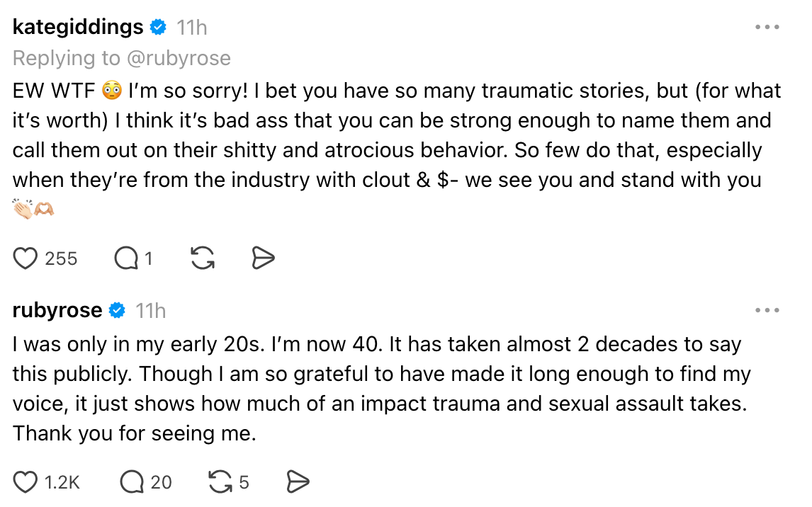Click the 1.2K like count
812x507 pixels.
62,482
